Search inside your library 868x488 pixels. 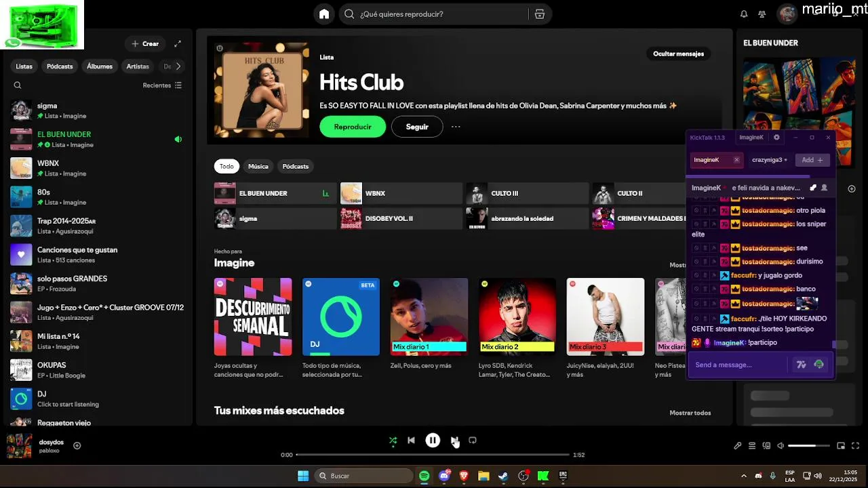coord(18,85)
